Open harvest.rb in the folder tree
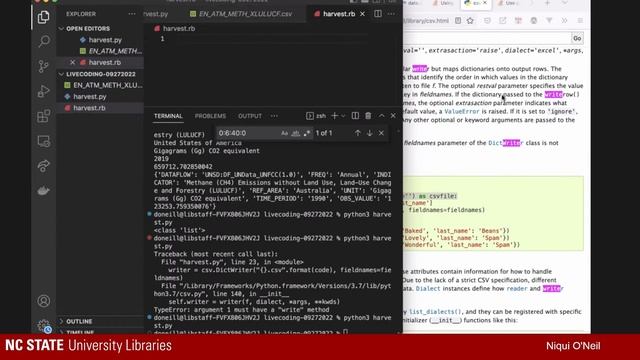This screenshot has width=640, height=360. (x=89, y=108)
